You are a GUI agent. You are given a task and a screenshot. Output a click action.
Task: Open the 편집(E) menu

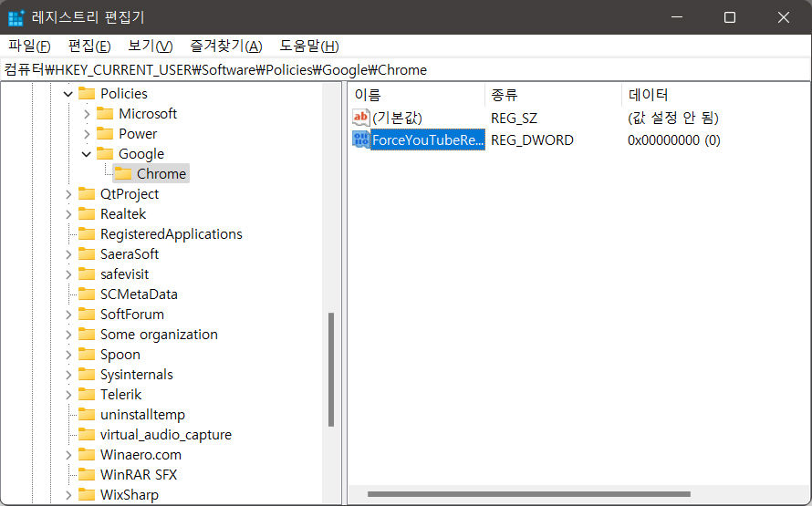coord(89,46)
